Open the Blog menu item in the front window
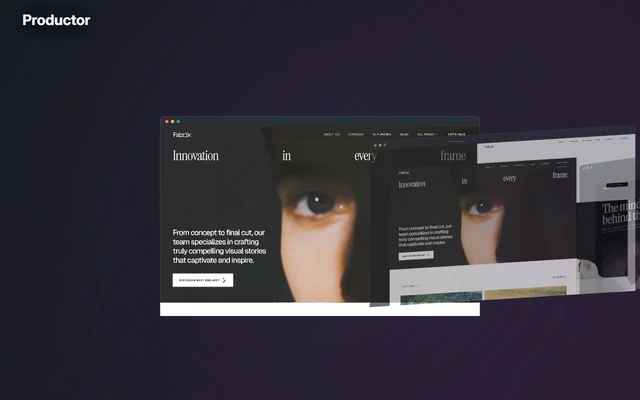640x400 pixels. (404, 134)
